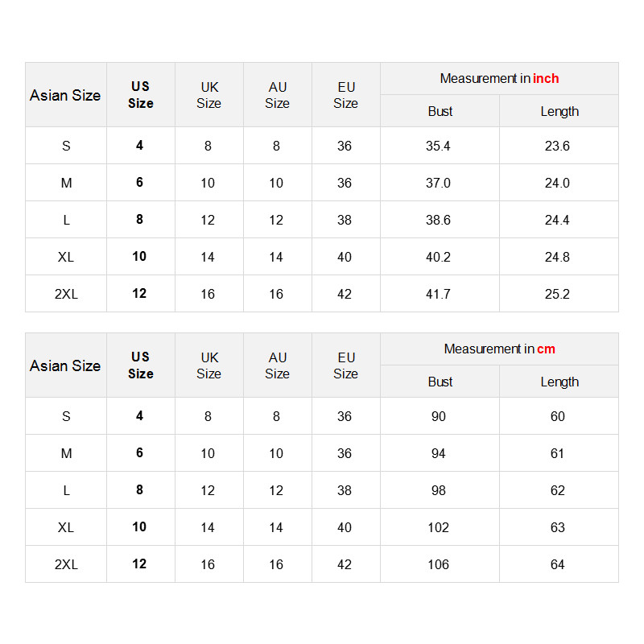This screenshot has width=644, height=644.
Task: Click the 24.4 length measurement
Action: click(x=557, y=220)
